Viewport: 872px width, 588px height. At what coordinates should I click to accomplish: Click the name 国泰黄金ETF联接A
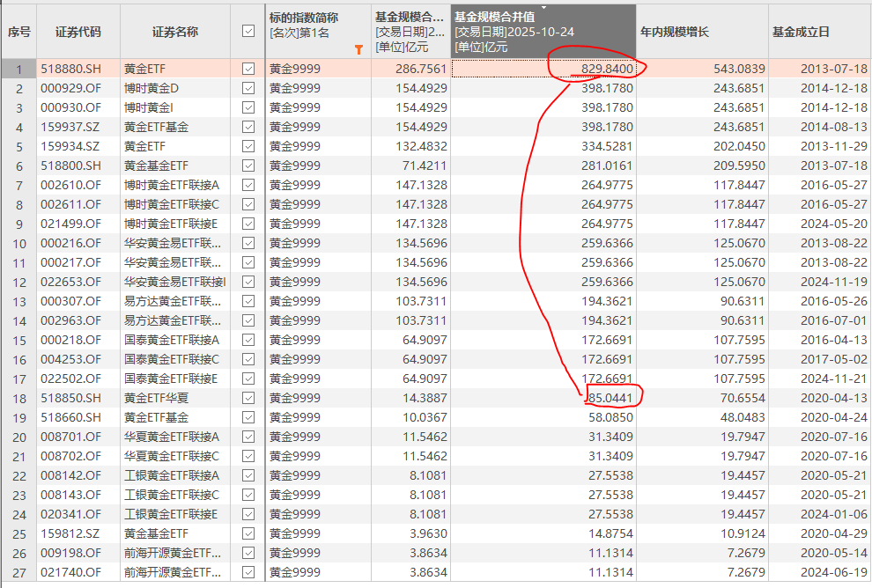pos(172,340)
